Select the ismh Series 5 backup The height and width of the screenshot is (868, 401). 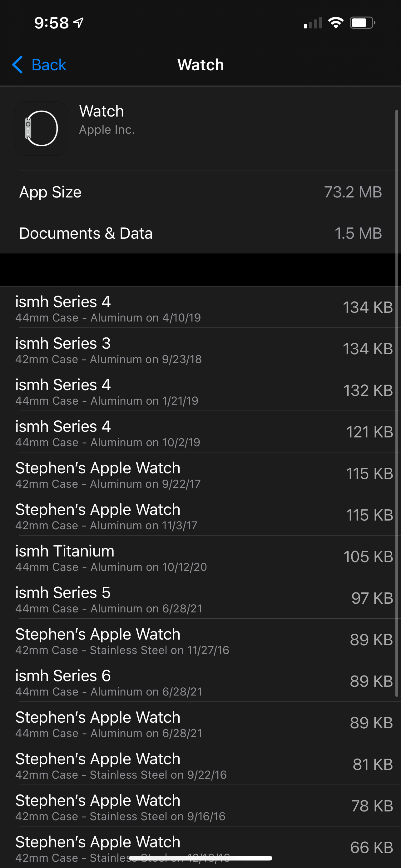[x=200, y=598]
